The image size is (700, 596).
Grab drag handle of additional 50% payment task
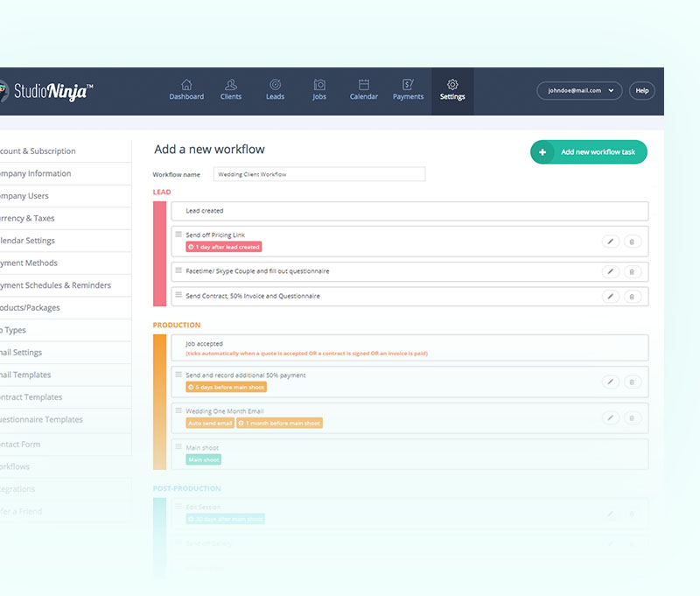tap(178, 374)
